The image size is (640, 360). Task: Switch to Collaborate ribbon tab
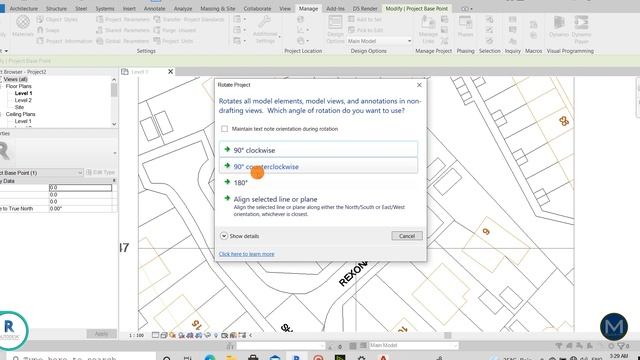(257, 9)
